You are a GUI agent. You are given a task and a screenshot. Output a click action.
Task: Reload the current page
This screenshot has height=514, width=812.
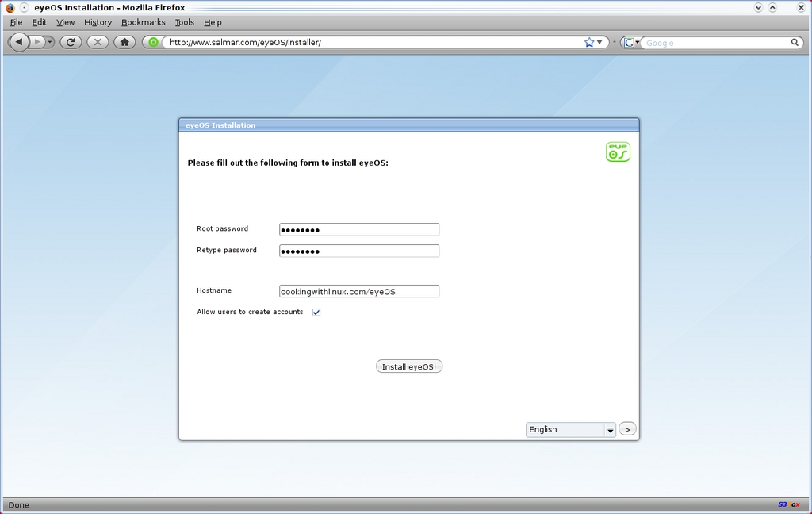coord(71,42)
